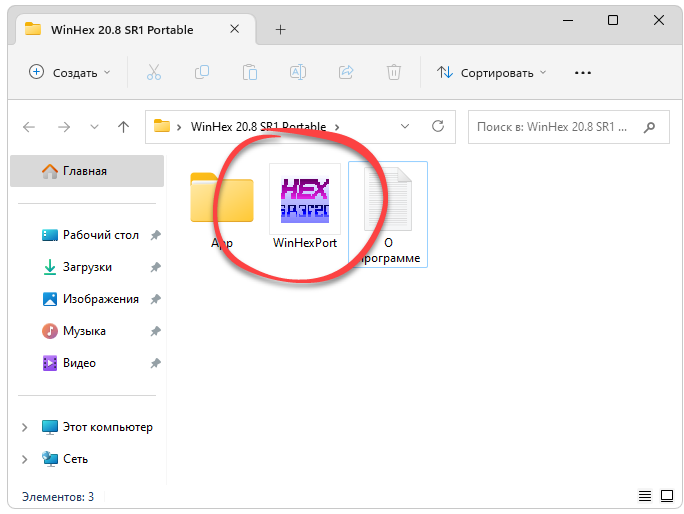Click the Delete trash icon
The width and height of the screenshot is (684, 514).
pyautogui.click(x=393, y=72)
